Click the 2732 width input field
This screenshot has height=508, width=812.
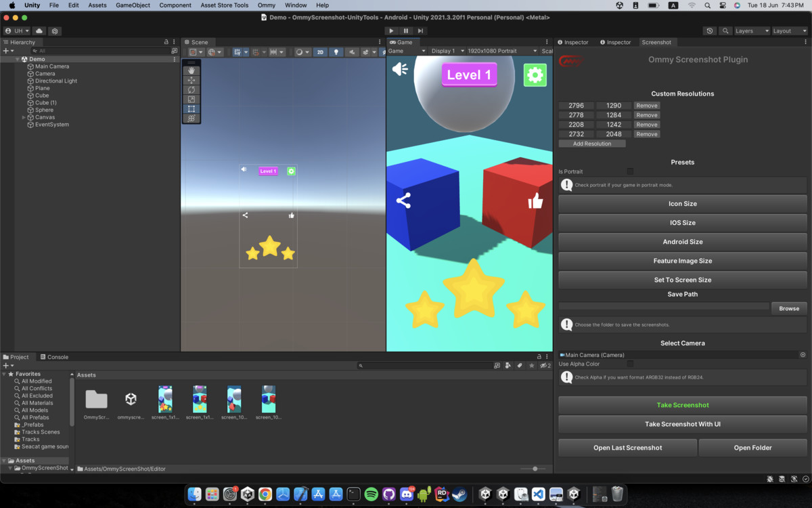(x=577, y=134)
